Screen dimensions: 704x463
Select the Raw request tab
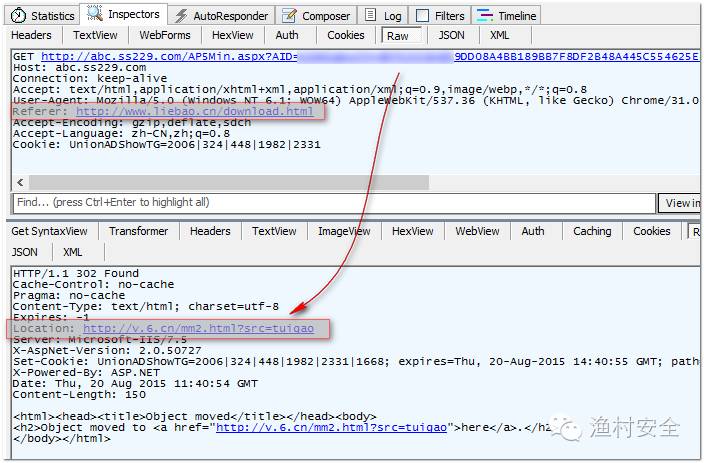[397, 35]
